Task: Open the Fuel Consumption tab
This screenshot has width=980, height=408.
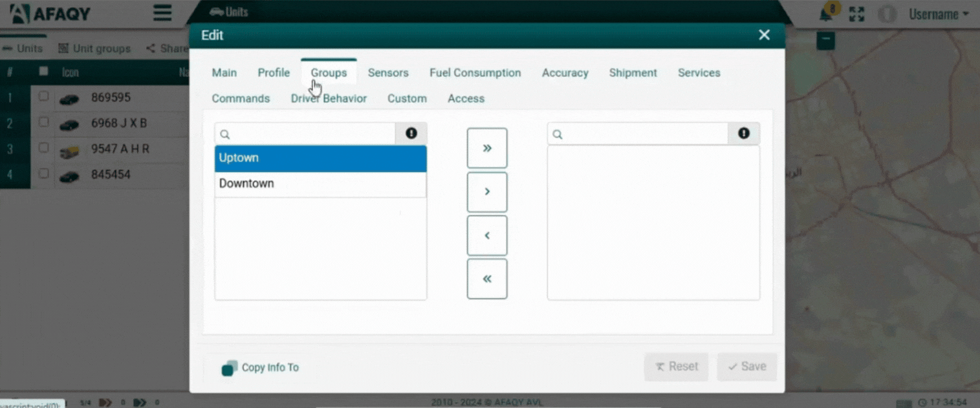Action: (475, 73)
